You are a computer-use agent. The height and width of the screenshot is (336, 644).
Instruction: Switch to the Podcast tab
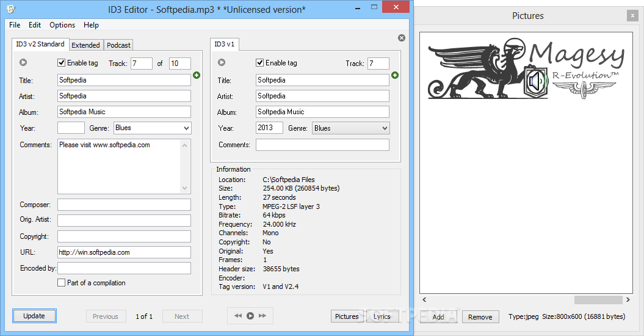[x=118, y=45]
